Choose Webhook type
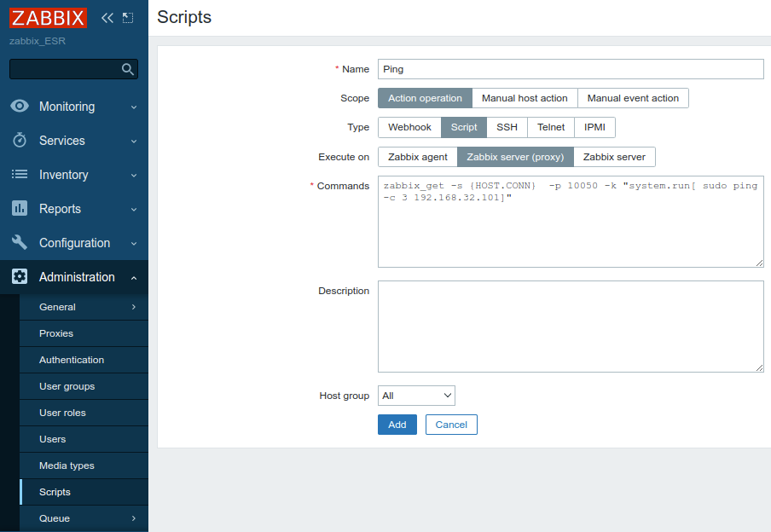The image size is (771, 532). (x=409, y=127)
